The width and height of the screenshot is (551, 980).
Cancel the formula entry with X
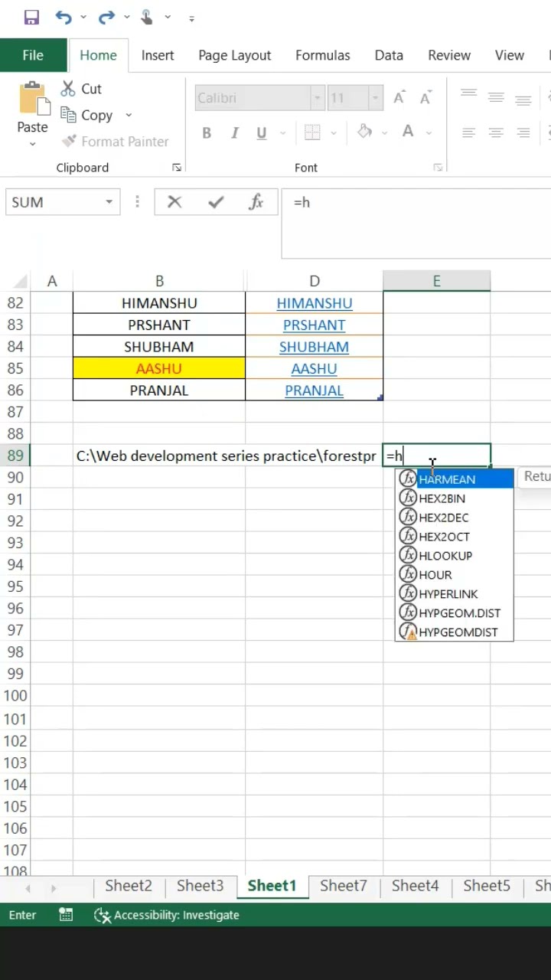point(174,202)
